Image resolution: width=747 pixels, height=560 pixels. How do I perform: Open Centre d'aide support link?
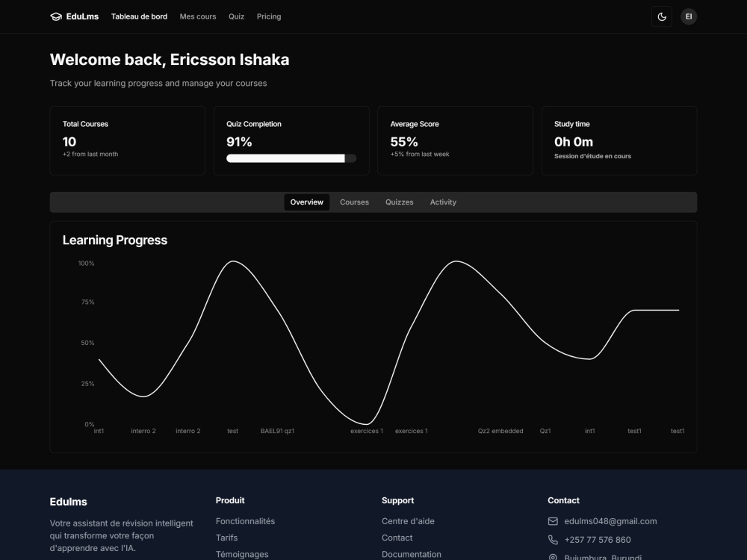click(x=408, y=521)
